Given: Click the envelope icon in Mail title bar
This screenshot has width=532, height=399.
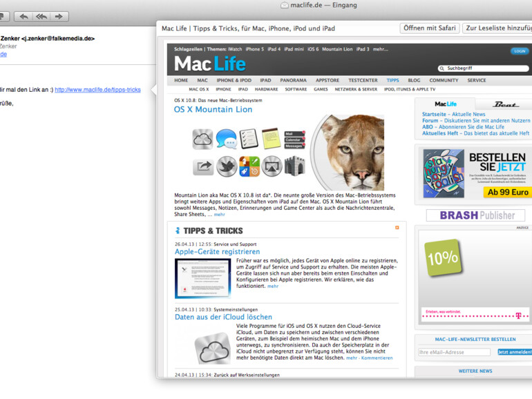Looking at the screenshot, I should coord(285,6).
